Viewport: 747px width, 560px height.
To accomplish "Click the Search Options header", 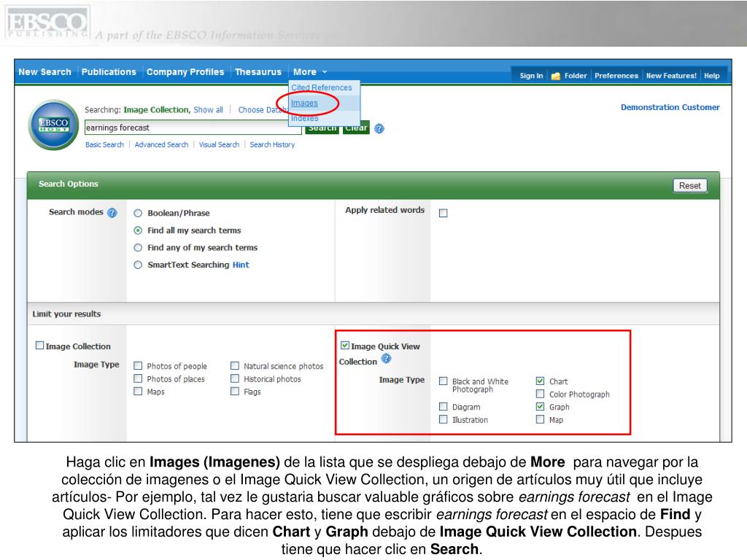I will pyautogui.click(x=68, y=184).
